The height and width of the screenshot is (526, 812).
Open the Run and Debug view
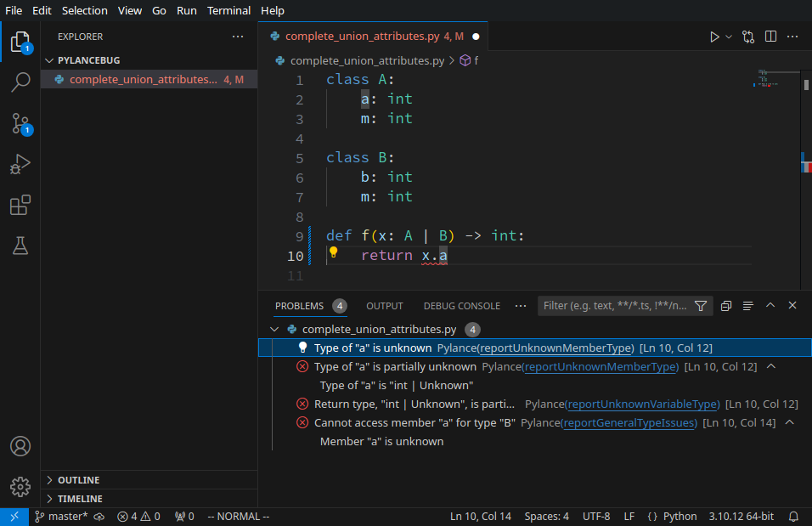pos(20,164)
